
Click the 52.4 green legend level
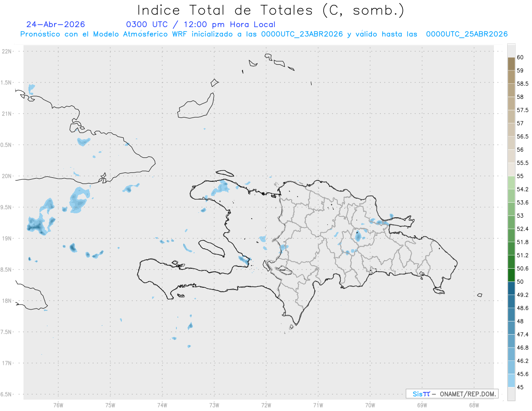511,222
